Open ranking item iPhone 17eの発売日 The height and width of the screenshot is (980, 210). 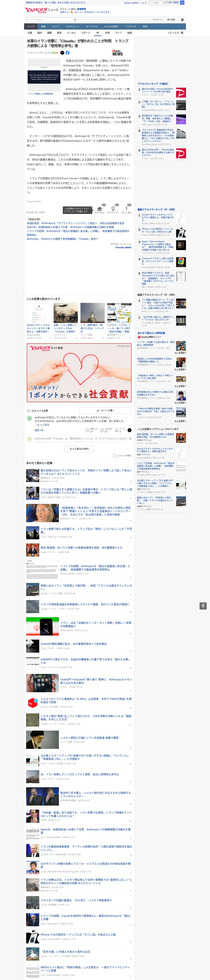[157, 230]
